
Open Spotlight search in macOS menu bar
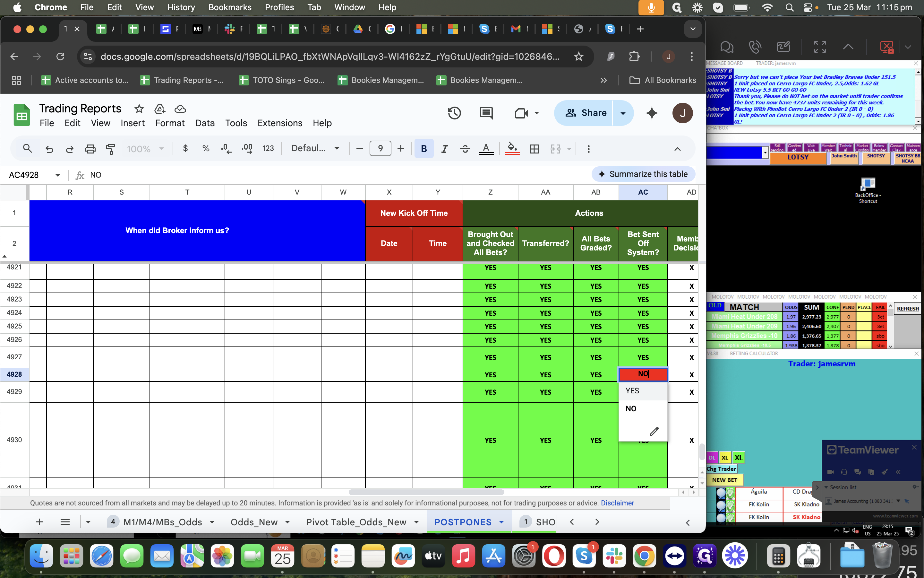coord(789,8)
